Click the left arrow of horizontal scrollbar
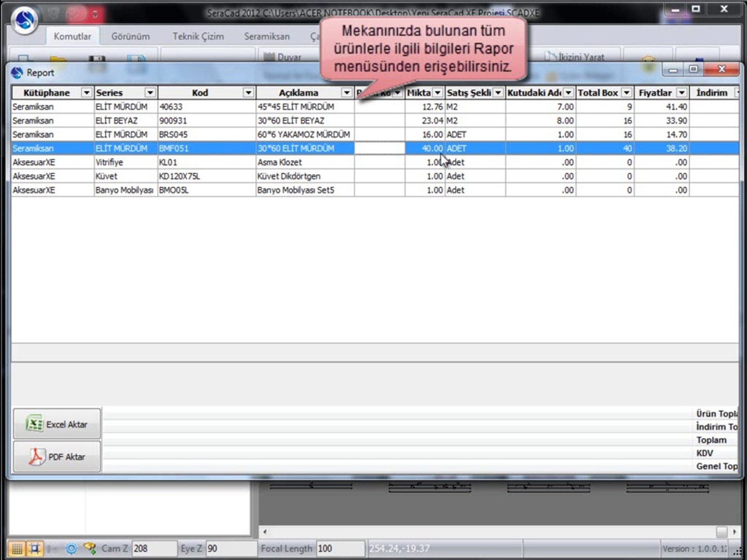Image resolution: width=747 pixels, height=560 pixels. pos(265,531)
